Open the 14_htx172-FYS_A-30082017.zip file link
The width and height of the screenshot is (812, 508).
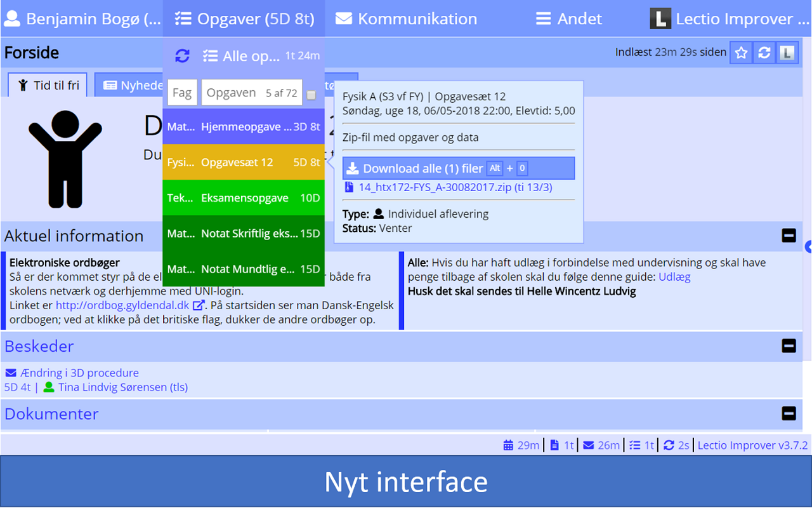455,187
